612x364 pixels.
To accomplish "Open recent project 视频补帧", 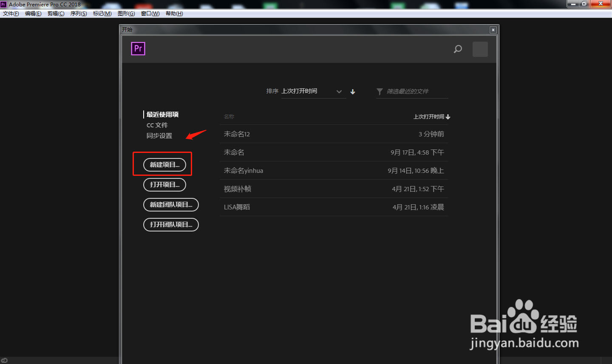I will click(x=334, y=189).
